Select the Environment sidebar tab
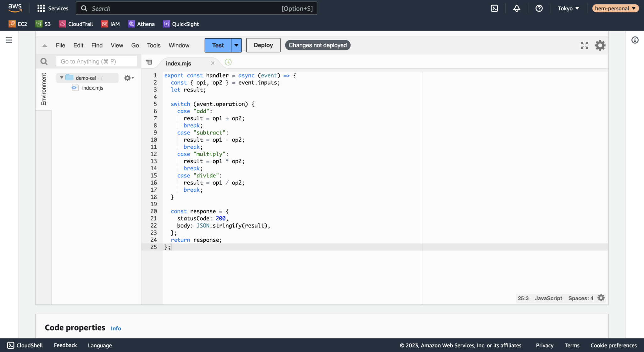The width and height of the screenshot is (644, 352). (43, 89)
